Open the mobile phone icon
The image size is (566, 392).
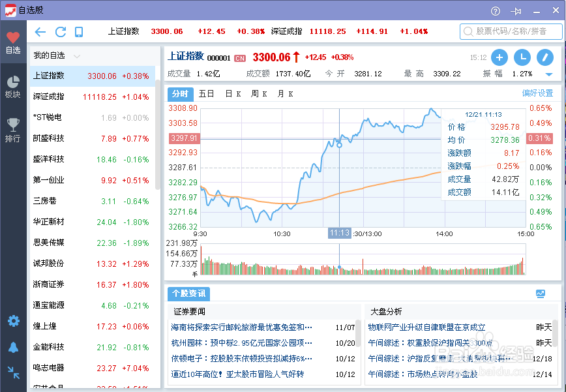pos(79,31)
